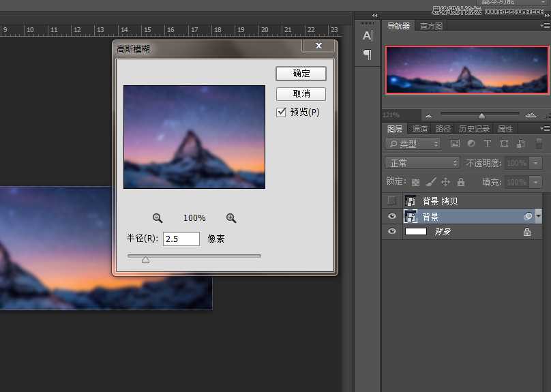Viewport: 551px width, 392px height.
Task: Zoom in the Gaussian Blur preview
Action: (231, 218)
